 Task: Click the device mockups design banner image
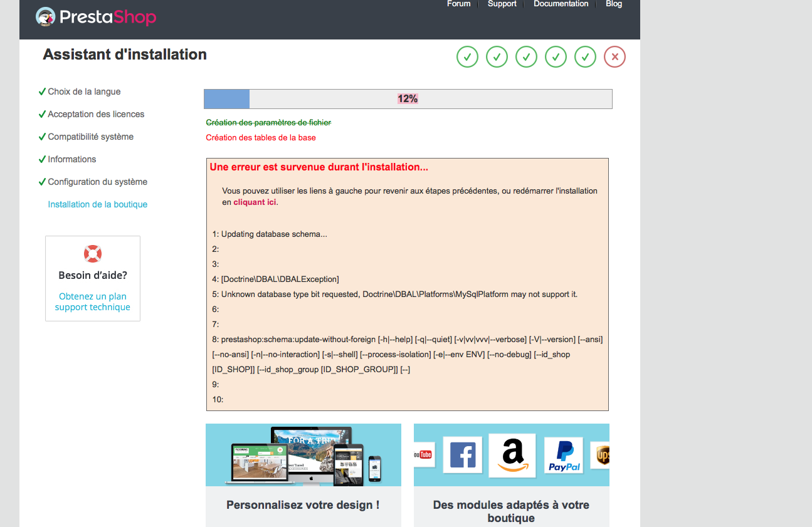click(x=303, y=455)
